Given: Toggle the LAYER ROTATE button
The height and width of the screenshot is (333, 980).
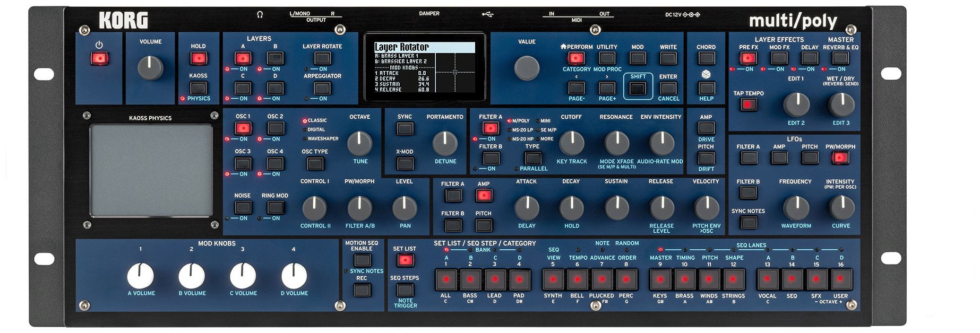Looking at the screenshot, I should (322, 58).
